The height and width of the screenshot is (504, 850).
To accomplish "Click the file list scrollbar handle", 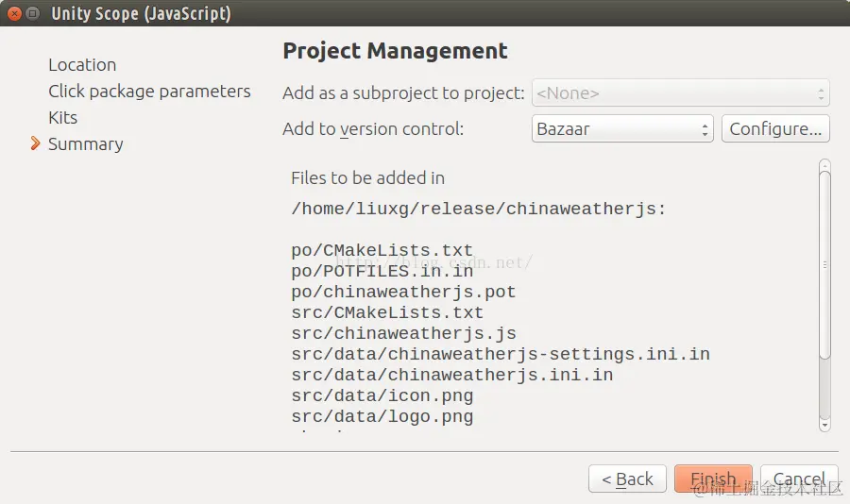I will (824, 264).
